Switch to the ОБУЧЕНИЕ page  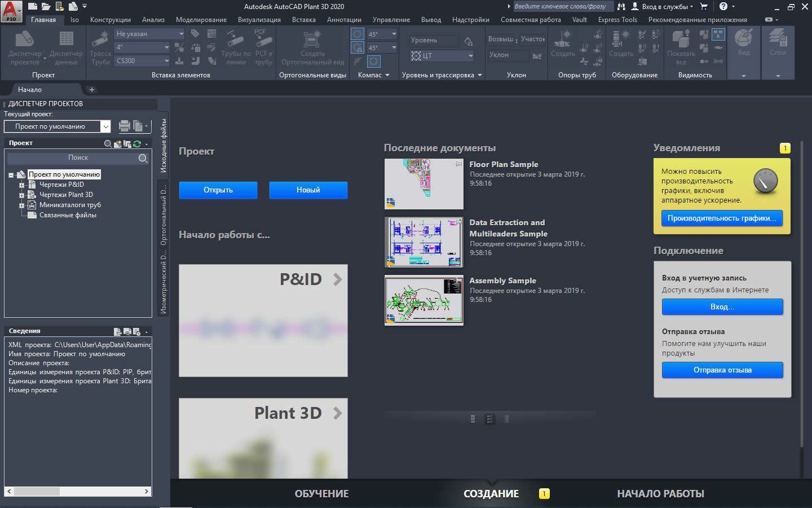click(321, 494)
